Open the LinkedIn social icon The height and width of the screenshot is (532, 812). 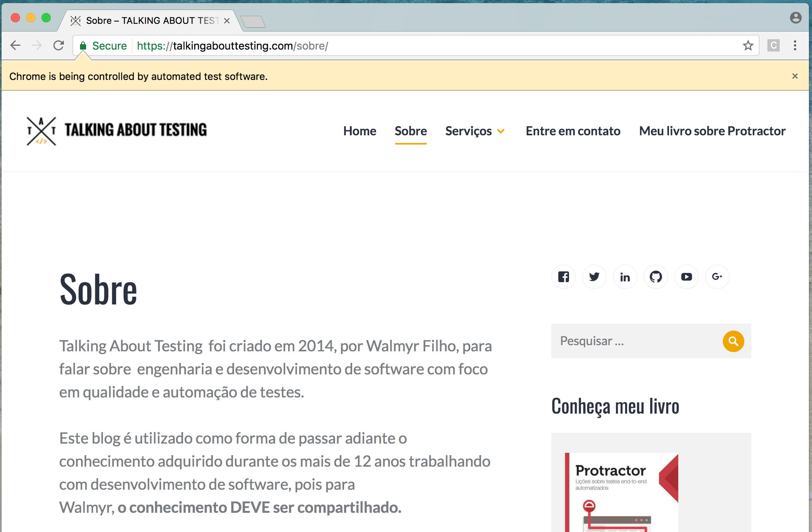(x=625, y=277)
